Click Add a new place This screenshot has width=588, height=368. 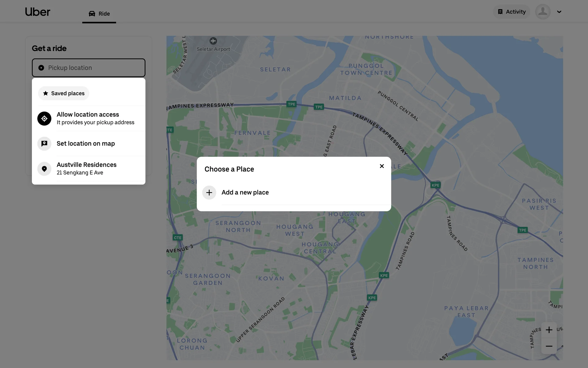[x=245, y=192]
